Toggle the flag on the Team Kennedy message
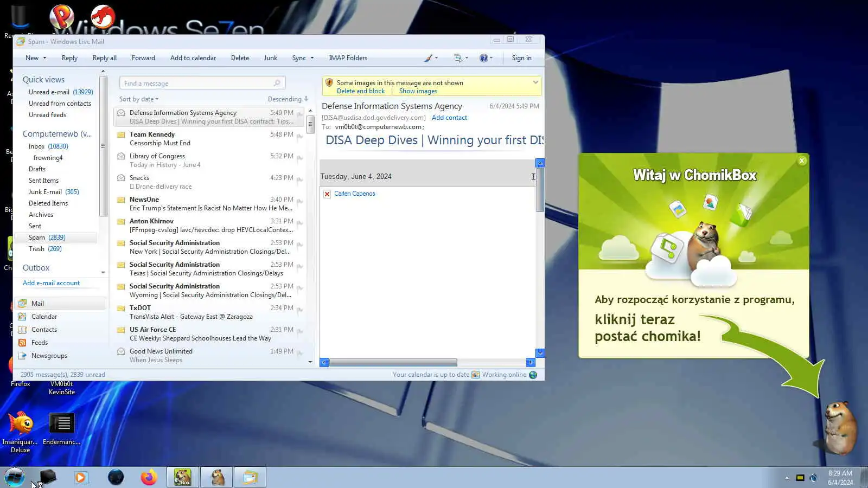868x488 pixels. click(299, 137)
